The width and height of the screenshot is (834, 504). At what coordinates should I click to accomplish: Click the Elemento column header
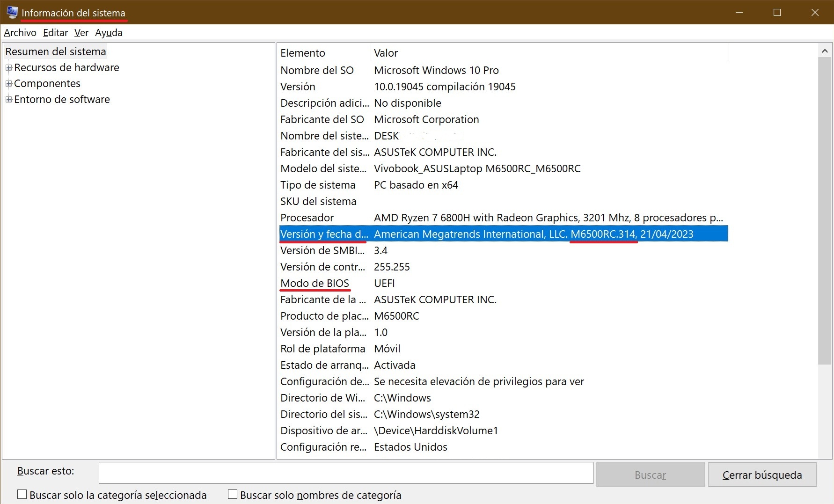pos(323,53)
